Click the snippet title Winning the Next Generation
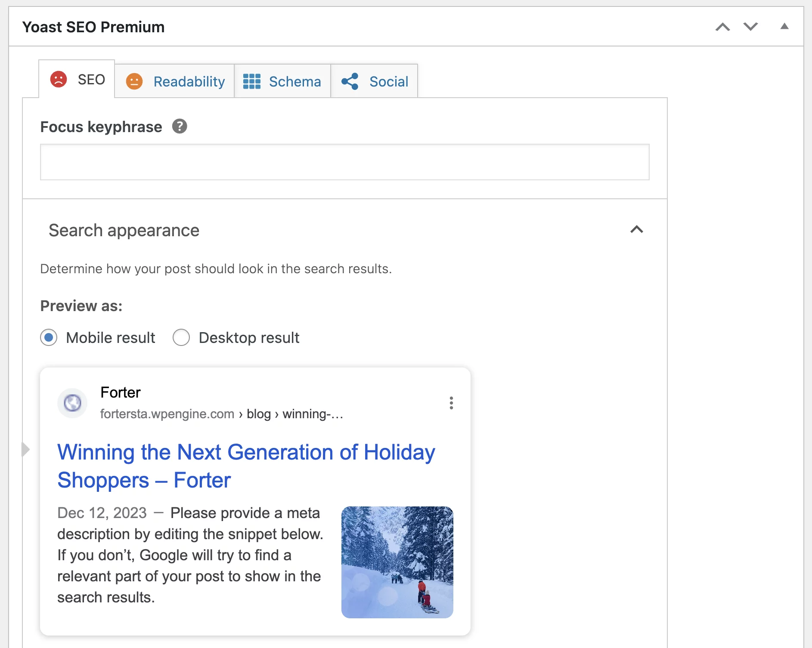 click(246, 466)
